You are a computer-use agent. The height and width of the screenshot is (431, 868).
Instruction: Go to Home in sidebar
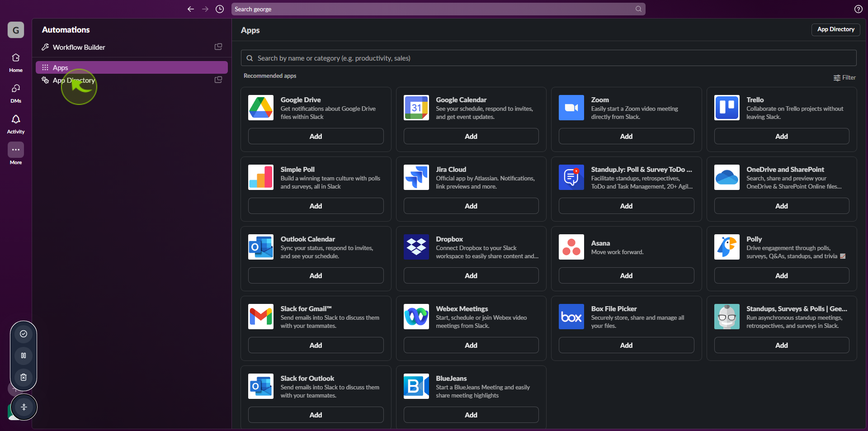[16, 62]
